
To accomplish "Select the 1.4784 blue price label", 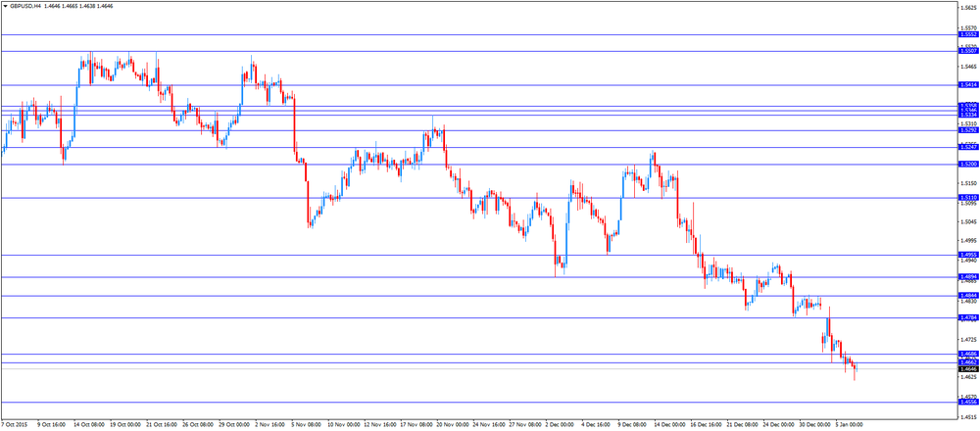I will coord(967,318).
